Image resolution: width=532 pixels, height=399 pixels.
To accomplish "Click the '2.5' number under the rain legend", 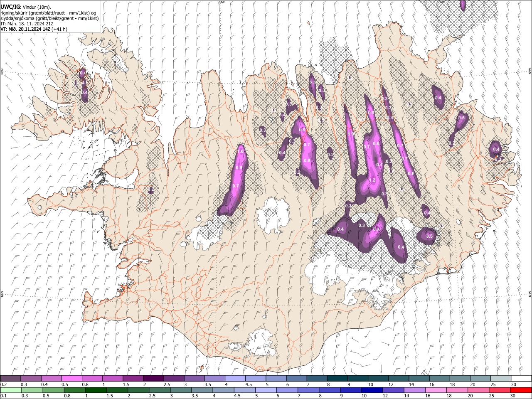I will pos(153,396).
